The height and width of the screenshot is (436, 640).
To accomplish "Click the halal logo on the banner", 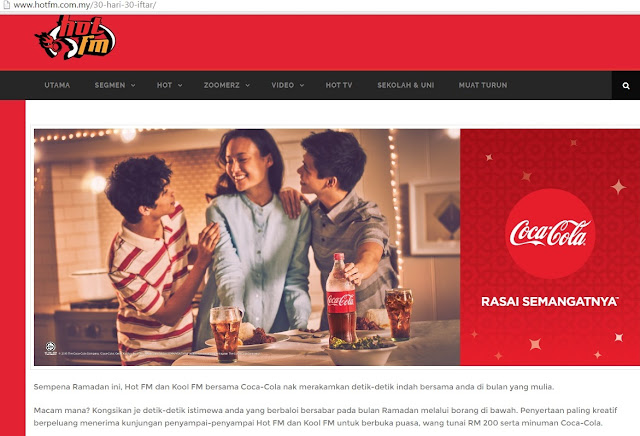I will (51, 348).
